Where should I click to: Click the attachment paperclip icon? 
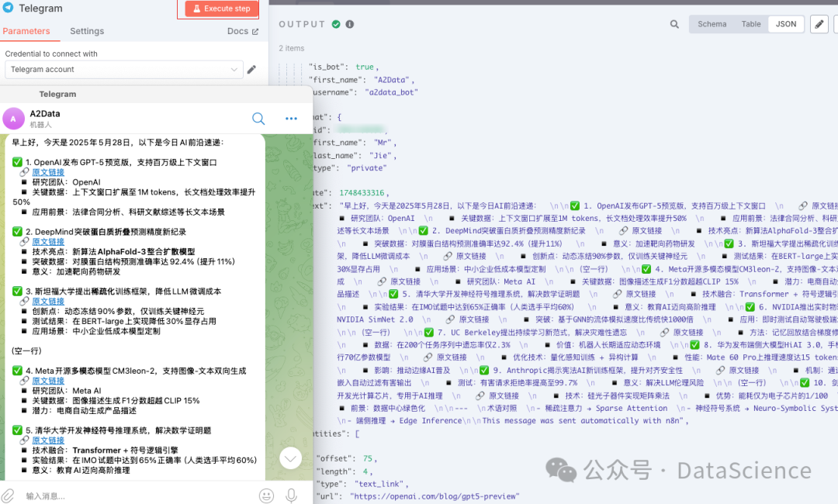click(x=9, y=496)
